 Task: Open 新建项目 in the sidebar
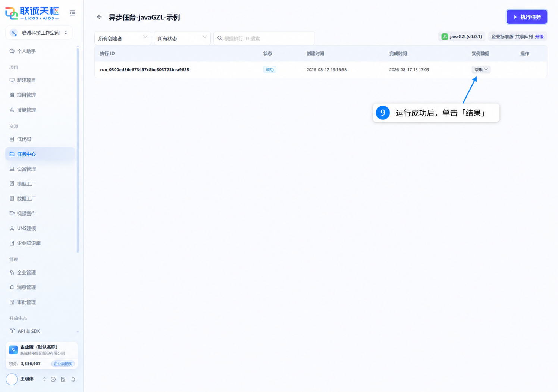point(40,80)
